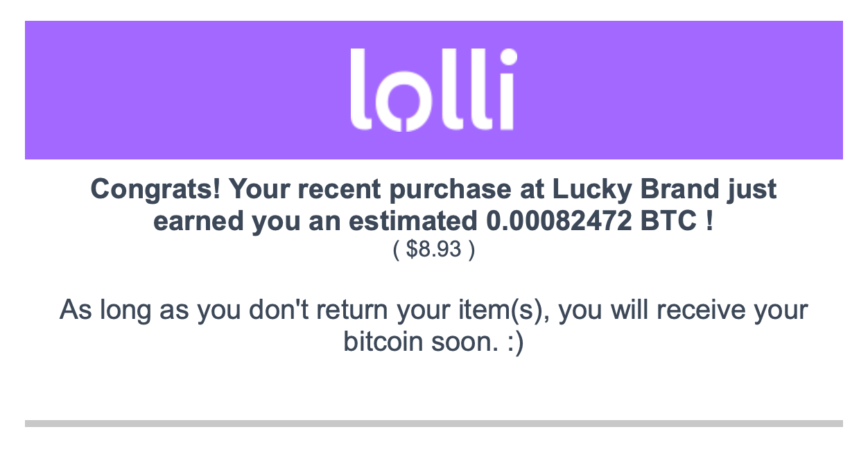Click the dot of the logo's 'i'
Screen dimensions: 868x452
(x=509, y=58)
